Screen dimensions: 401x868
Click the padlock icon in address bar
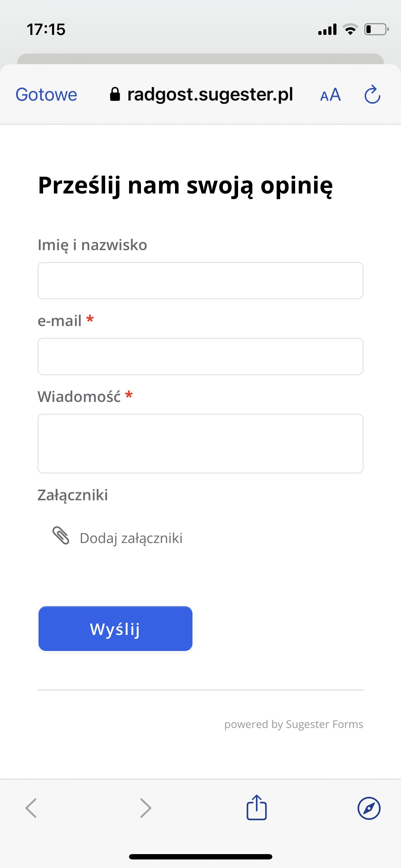point(115,95)
